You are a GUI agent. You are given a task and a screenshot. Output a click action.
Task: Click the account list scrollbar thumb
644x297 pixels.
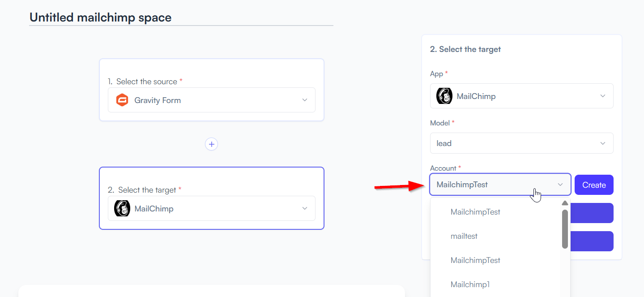(565, 229)
